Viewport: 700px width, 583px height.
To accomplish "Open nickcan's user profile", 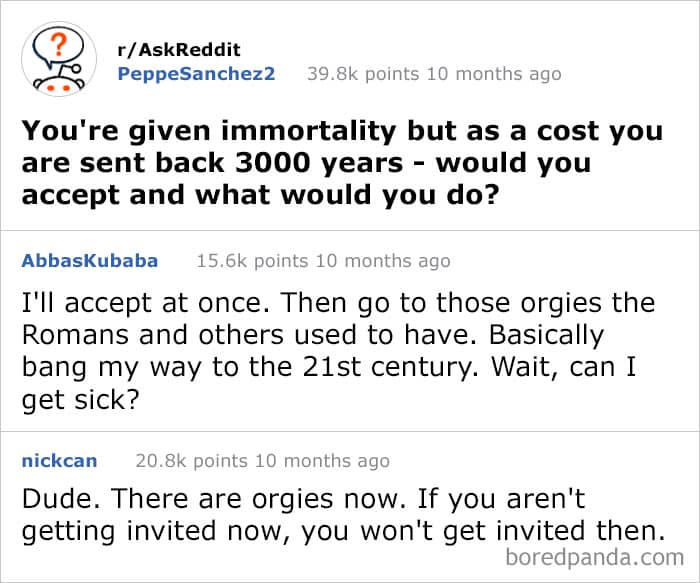I will pos(59,461).
